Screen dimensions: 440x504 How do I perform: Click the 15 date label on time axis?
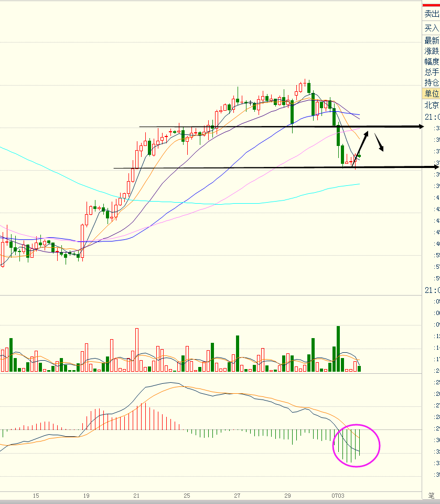[36, 496]
